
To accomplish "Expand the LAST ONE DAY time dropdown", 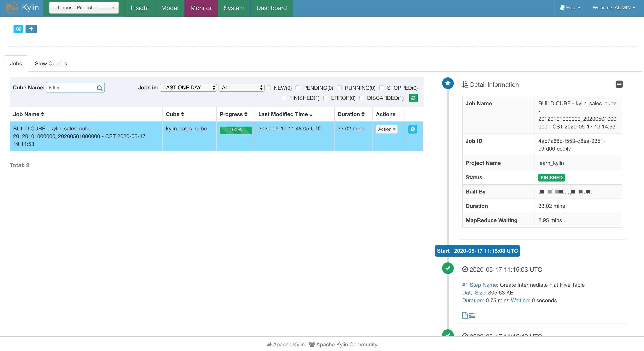I will 188,88.
